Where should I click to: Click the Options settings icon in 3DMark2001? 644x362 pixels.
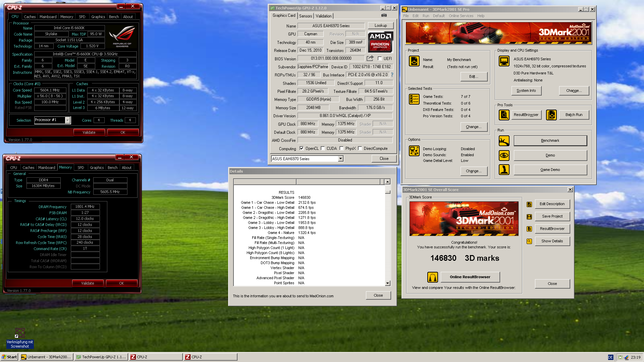[414, 151]
